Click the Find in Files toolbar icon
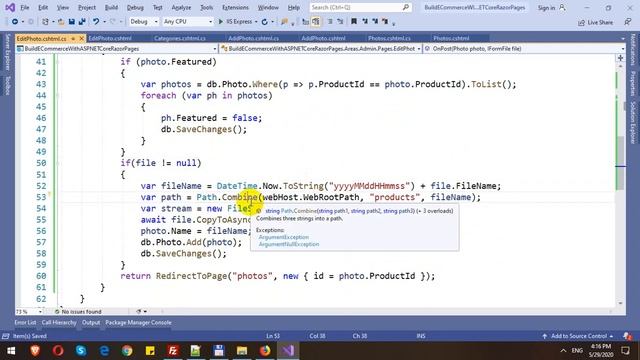This screenshot has width=640, height=360. click(284, 22)
